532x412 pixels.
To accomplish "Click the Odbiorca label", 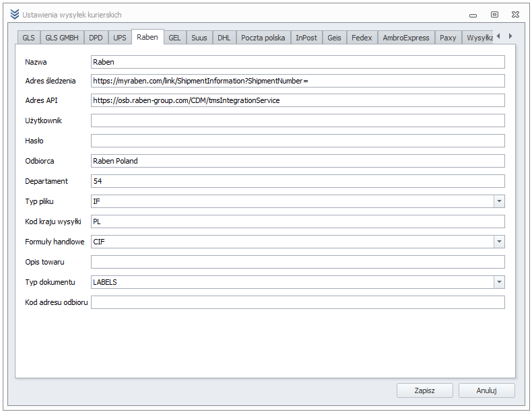I will point(39,161).
